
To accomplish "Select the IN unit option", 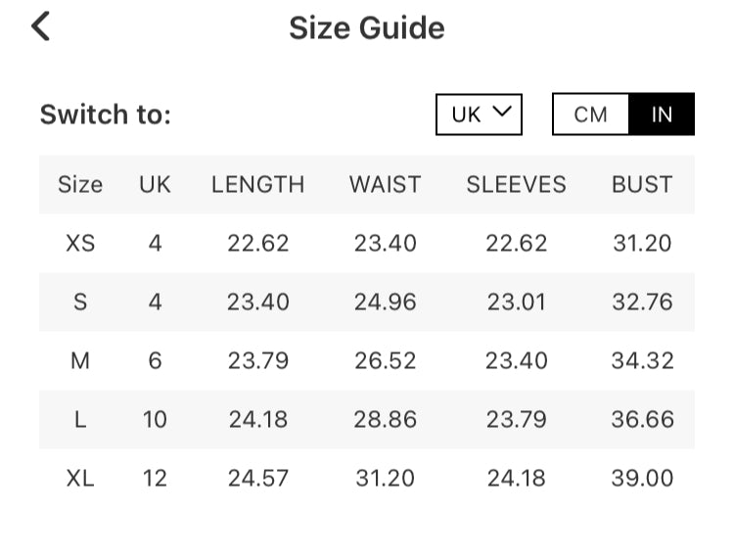I will tap(662, 115).
